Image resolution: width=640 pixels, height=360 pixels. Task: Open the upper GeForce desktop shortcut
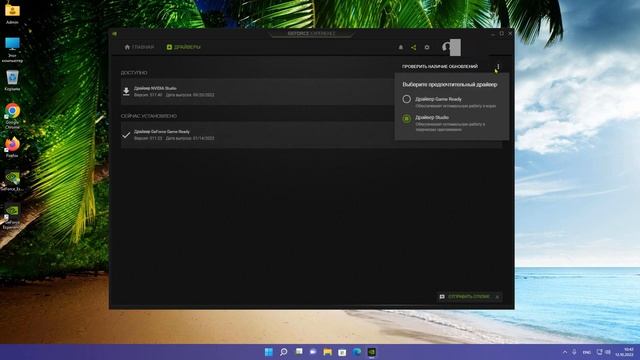click(x=12, y=181)
